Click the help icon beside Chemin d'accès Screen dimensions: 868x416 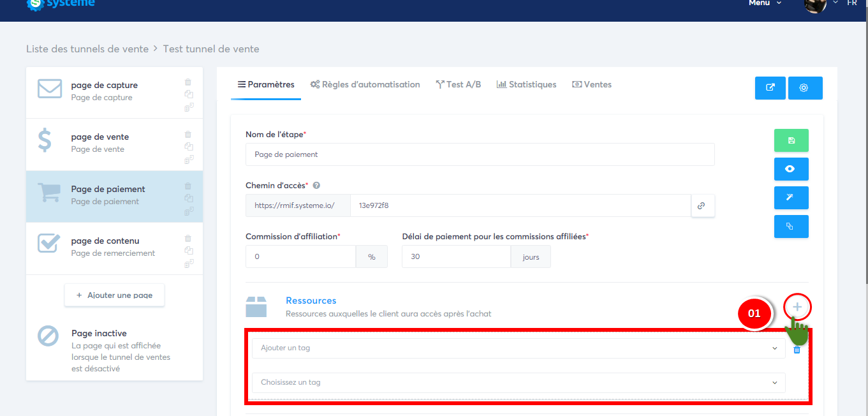(x=316, y=186)
